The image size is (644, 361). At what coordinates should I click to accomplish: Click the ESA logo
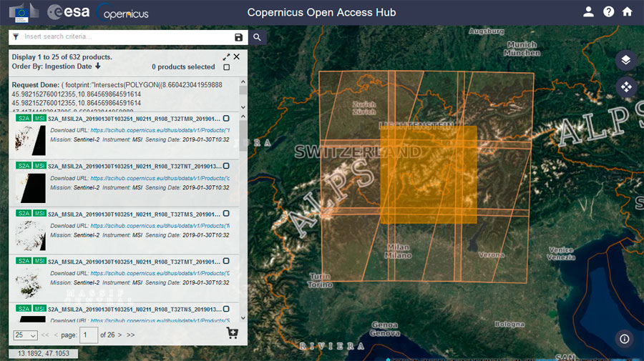click(69, 12)
